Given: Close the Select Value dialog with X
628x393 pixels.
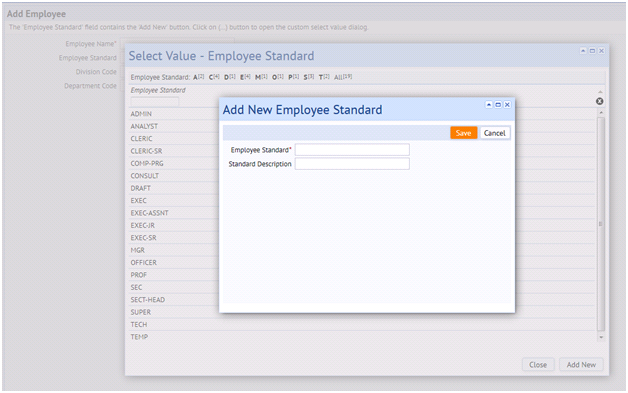Looking at the screenshot, I should coord(602,51).
